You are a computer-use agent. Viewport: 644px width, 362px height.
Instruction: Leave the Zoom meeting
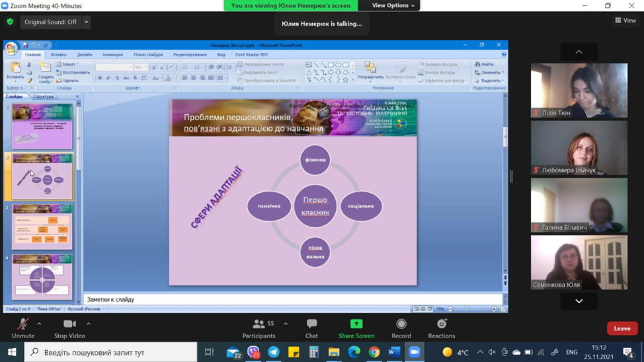[x=622, y=328]
